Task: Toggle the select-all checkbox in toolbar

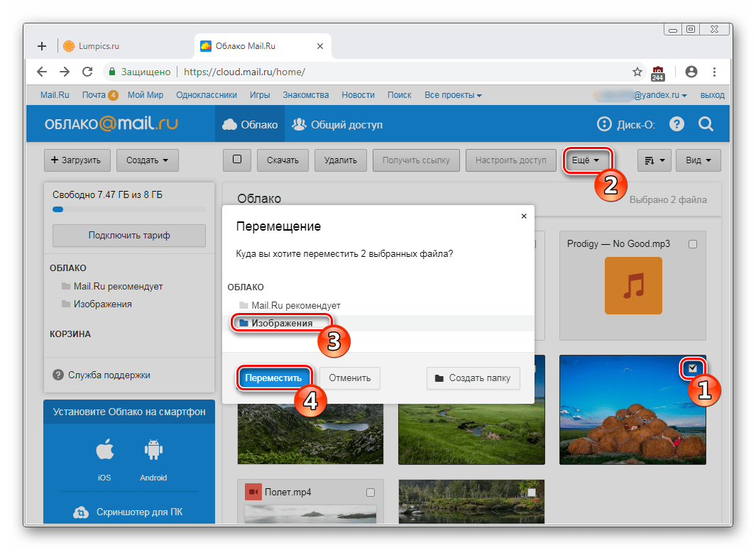Action: coord(237,160)
